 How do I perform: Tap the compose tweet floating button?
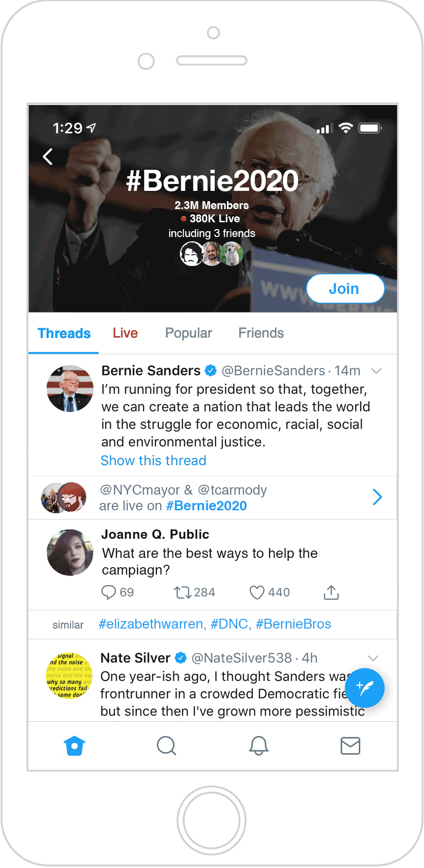pos(365,688)
